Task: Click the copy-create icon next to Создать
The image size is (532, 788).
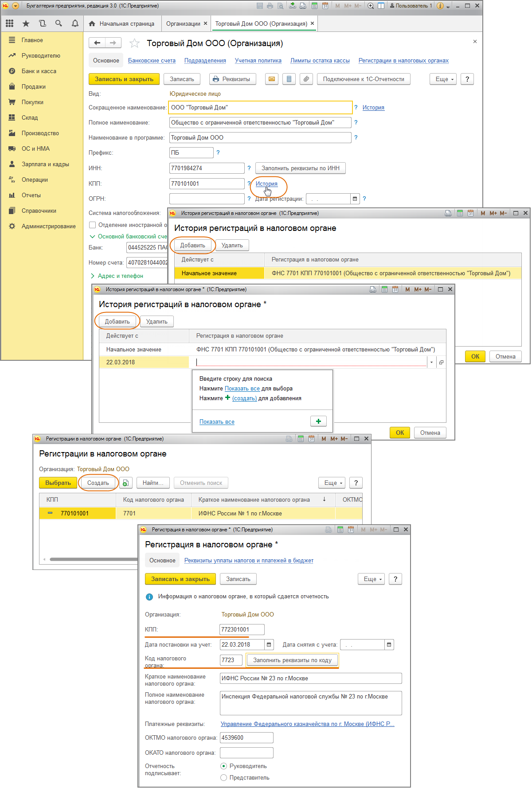Action: 125,483
